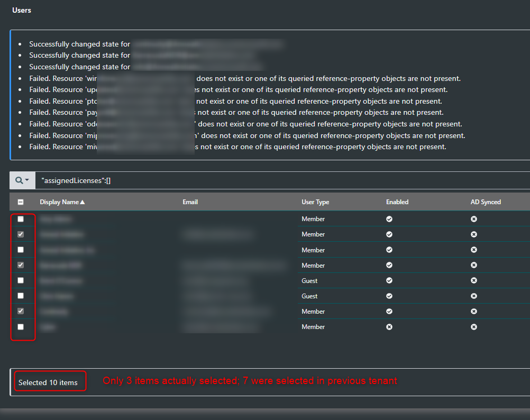Sort by the Email column header
This screenshot has width=530, height=420.
tap(190, 202)
